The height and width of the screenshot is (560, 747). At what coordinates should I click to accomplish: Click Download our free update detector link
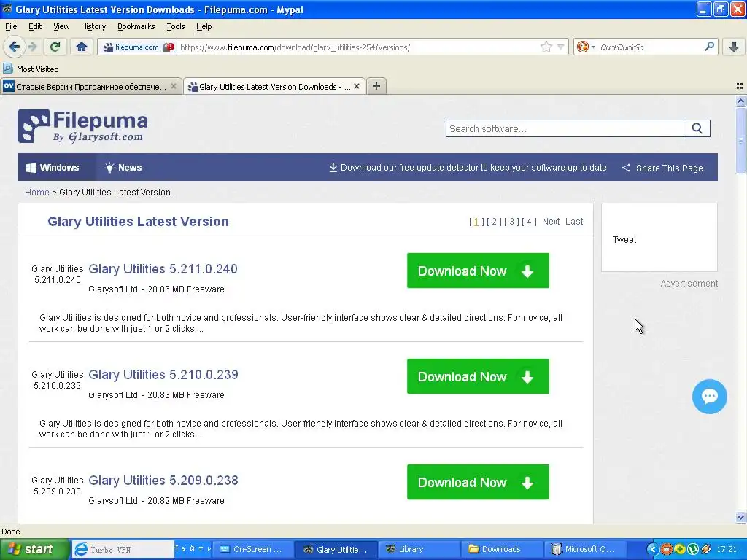coord(468,168)
